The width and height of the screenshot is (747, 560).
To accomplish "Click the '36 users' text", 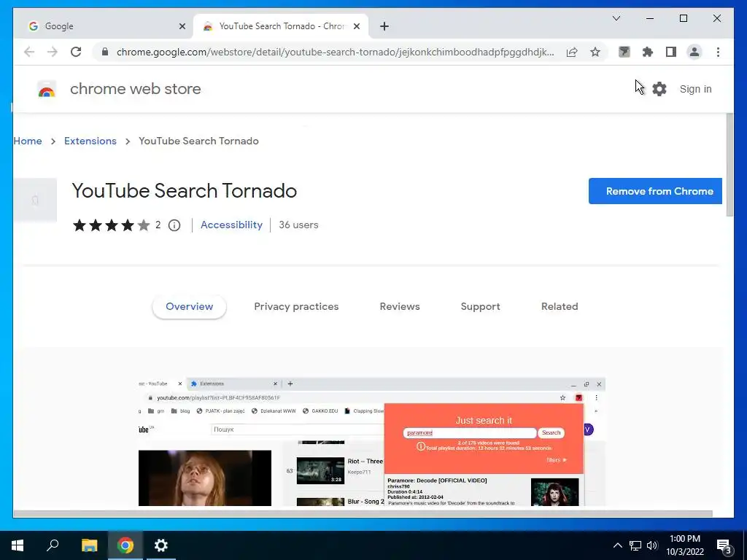I will coord(298,225).
